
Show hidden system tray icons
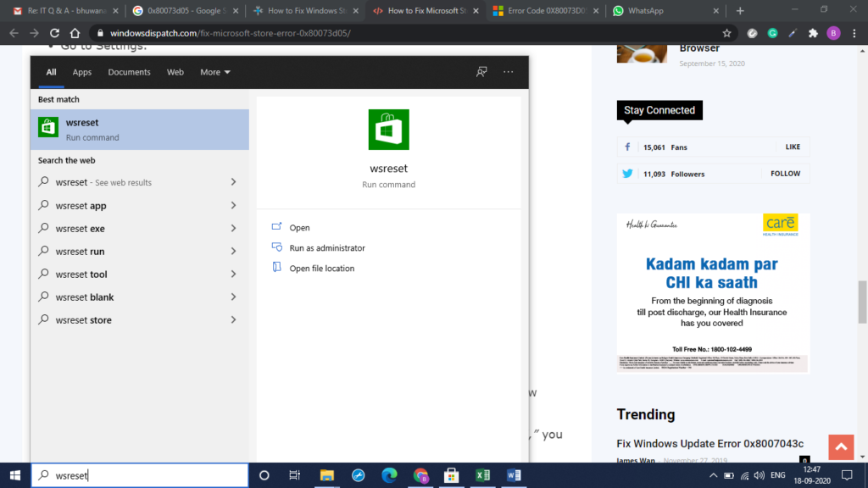[x=714, y=475]
